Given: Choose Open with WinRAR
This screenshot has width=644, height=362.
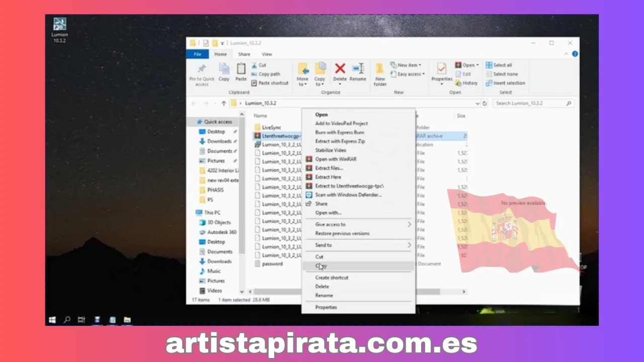Looking at the screenshot, I should [359, 159].
